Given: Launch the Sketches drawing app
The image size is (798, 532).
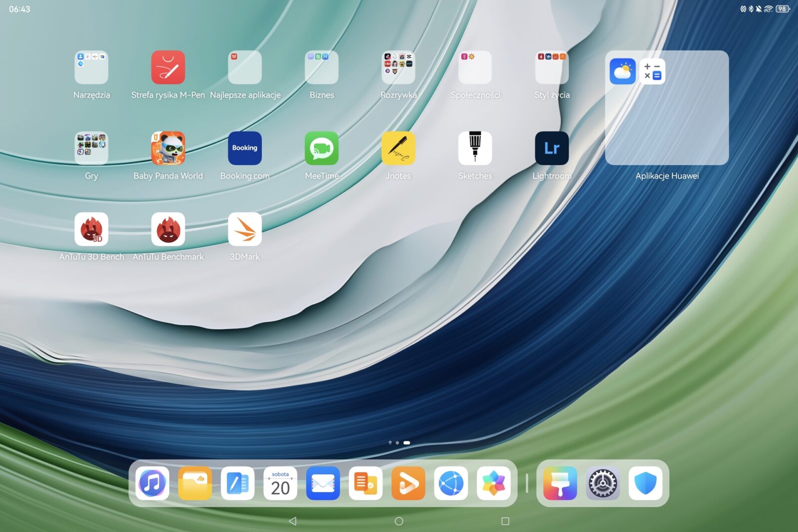Looking at the screenshot, I should pyautogui.click(x=475, y=148).
